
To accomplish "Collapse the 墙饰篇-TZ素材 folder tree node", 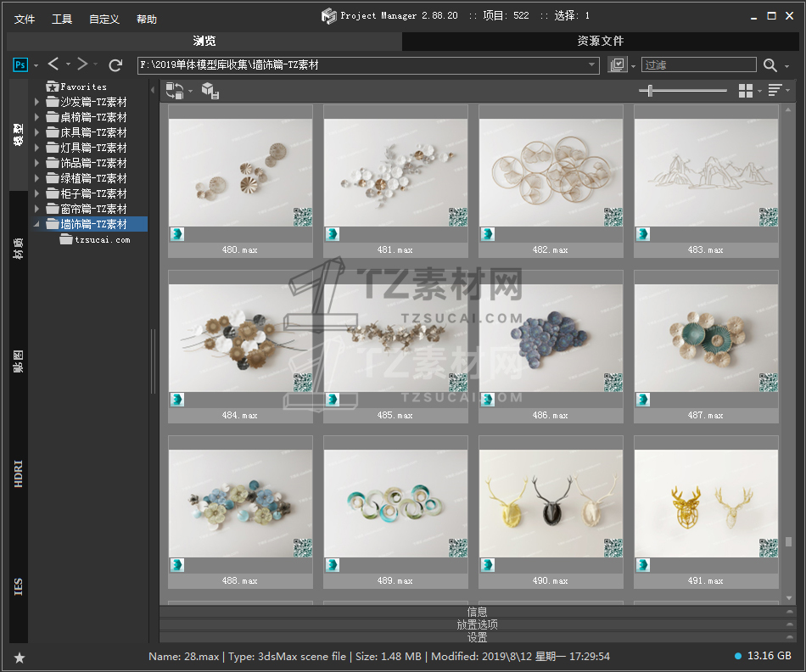I will [x=36, y=225].
